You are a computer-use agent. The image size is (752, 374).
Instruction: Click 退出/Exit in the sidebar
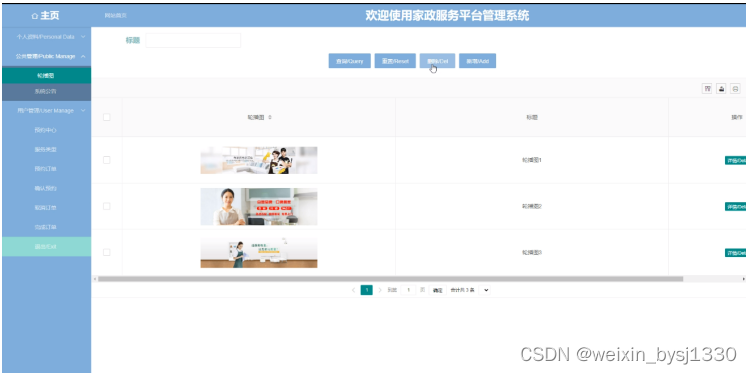coord(47,246)
